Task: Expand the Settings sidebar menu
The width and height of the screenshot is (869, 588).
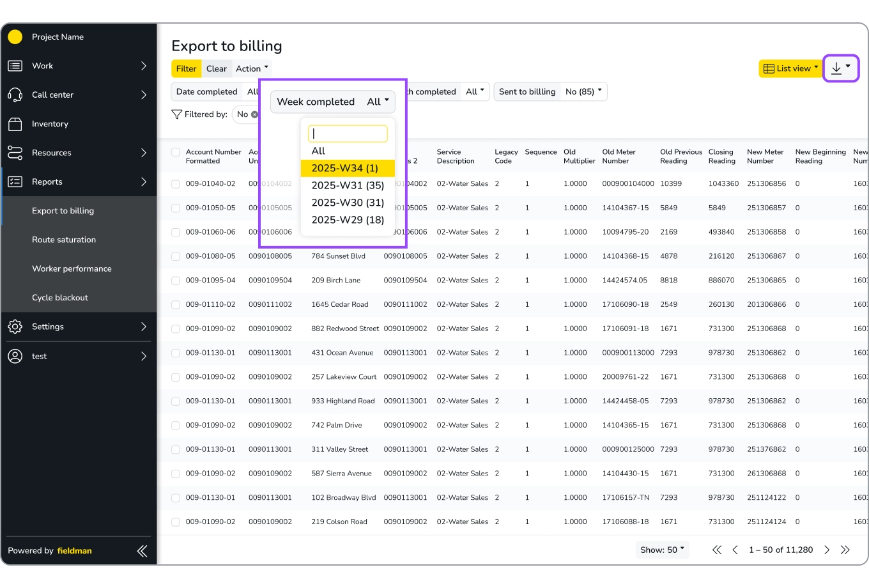Action: click(x=144, y=327)
